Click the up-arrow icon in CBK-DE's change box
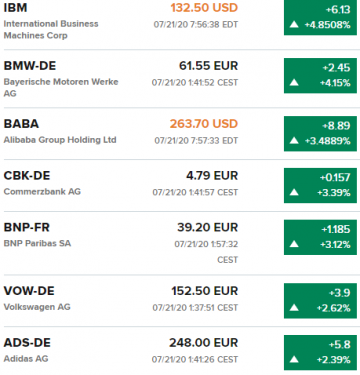Image resolution: width=360 pixels, height=375 pixels. (294, 192)
